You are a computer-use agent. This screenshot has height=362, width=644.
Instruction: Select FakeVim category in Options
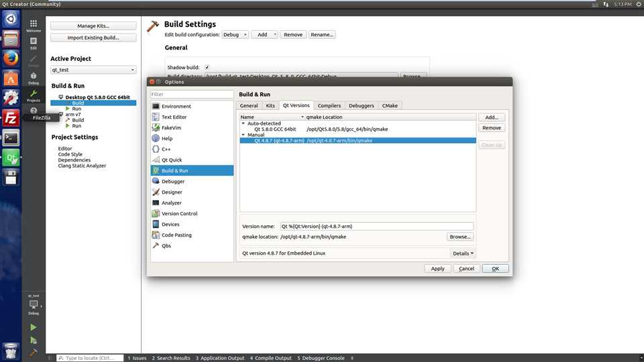click(192, 127)
